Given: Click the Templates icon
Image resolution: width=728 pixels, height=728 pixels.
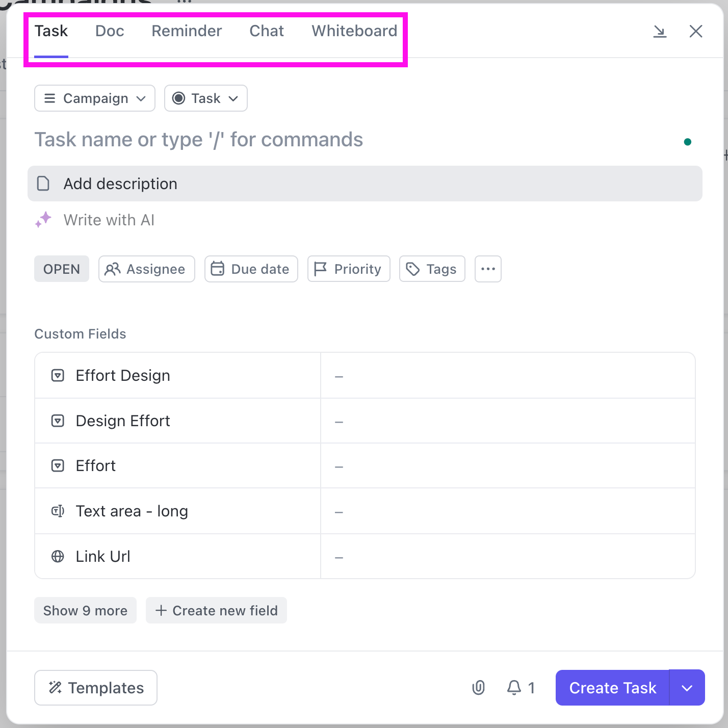Looking at the screenshot, I should 56,688.
